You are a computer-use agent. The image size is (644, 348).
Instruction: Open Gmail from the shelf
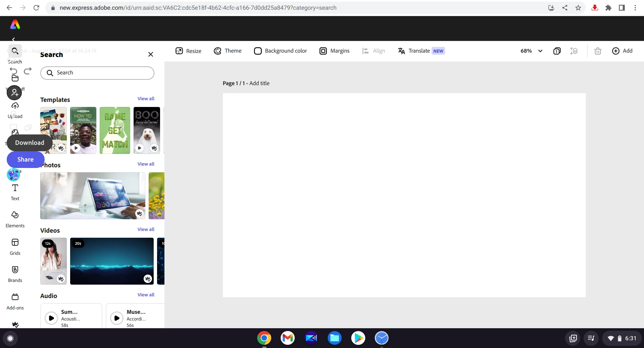tap(288, 338)
